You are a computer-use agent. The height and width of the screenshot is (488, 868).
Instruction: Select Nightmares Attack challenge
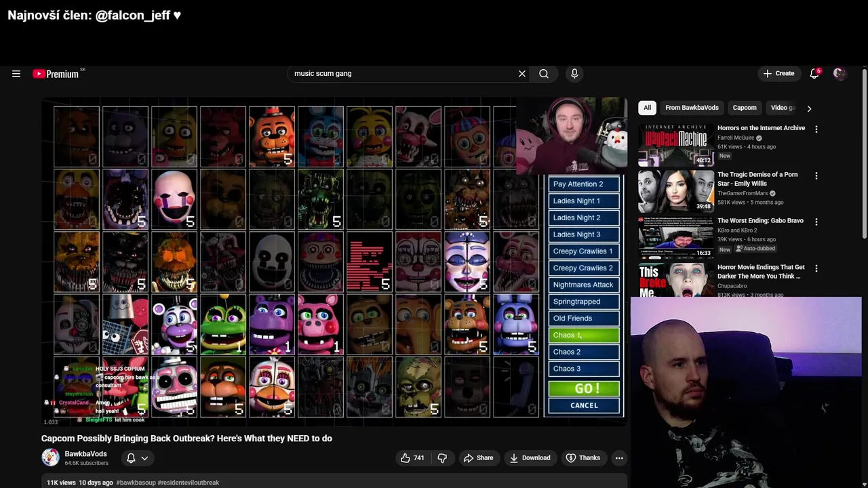584,285
